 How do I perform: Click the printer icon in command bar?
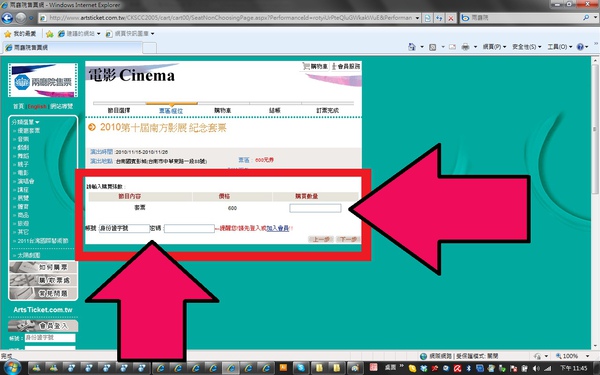click(x=465, y=47)
